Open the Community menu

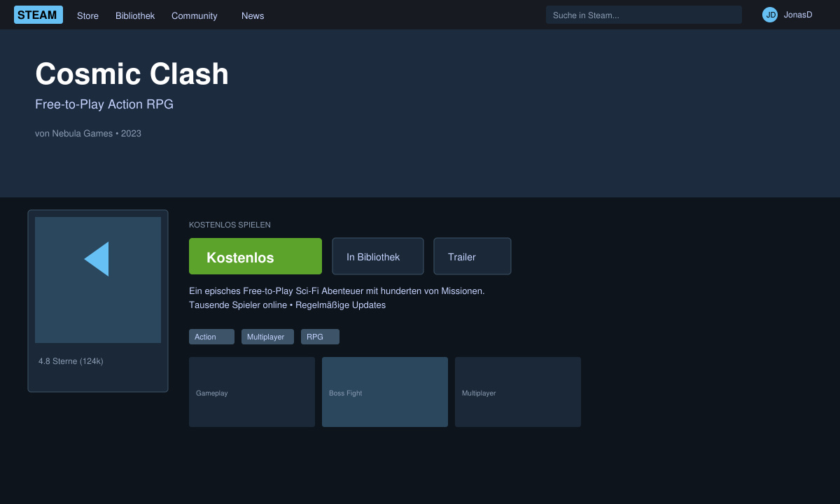(195, 15)
